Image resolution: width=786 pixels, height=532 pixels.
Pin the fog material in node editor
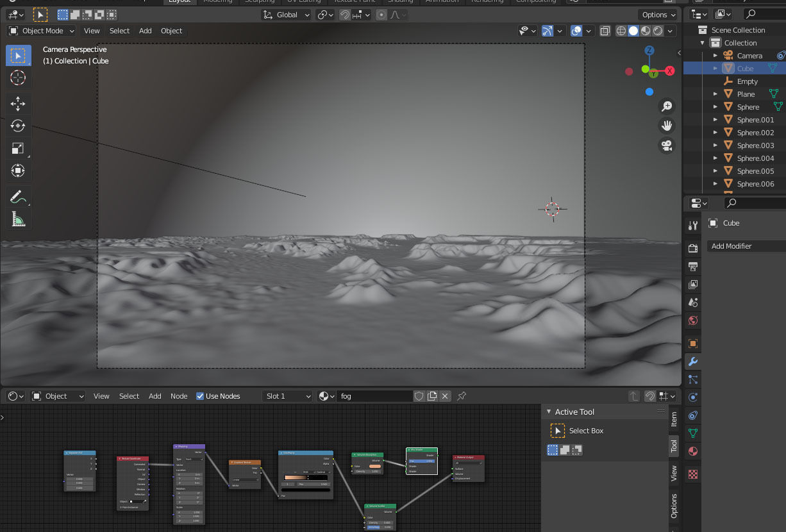(461, 396)
